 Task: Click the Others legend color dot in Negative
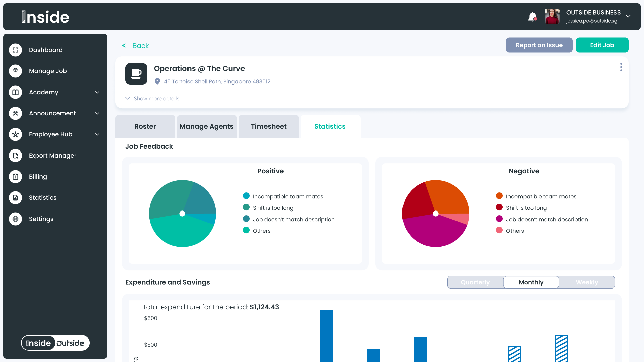(499, 230)
